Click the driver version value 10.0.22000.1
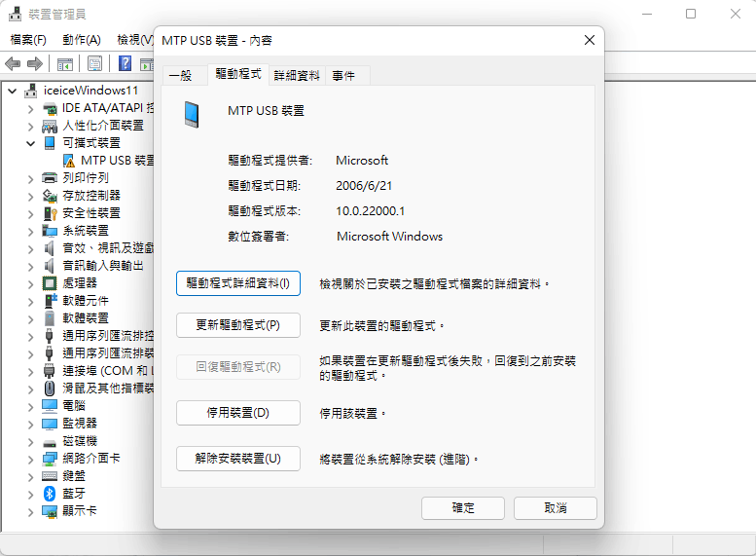 [x=371, y=211]
